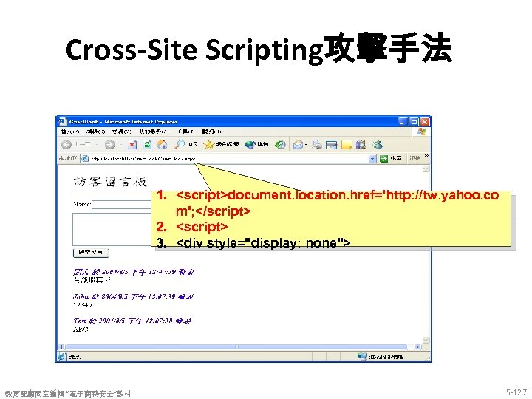The width and height of the screenshot is (532, 399).
Task: Click the horizontal scrollbar right arrow
Action: coord(418,347)
